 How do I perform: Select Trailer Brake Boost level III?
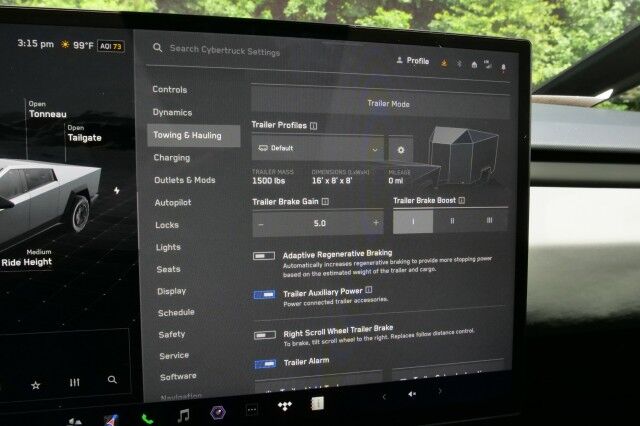(489, 220)
